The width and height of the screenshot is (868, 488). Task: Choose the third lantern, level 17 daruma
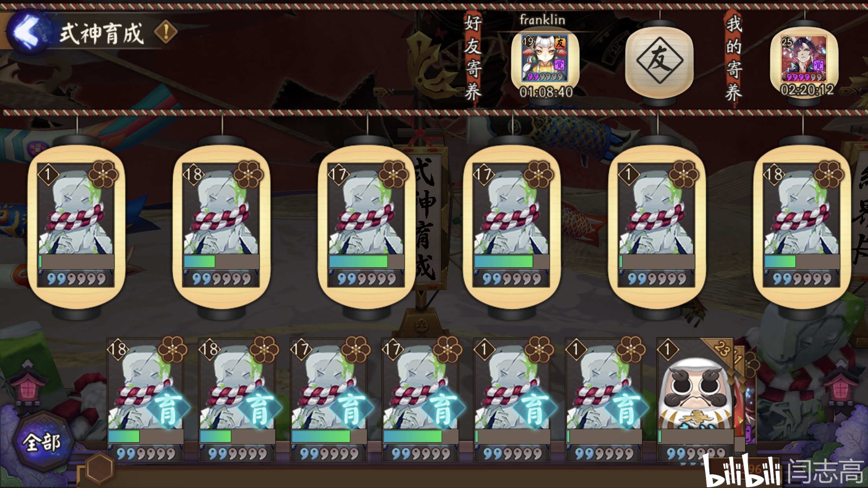366,226
